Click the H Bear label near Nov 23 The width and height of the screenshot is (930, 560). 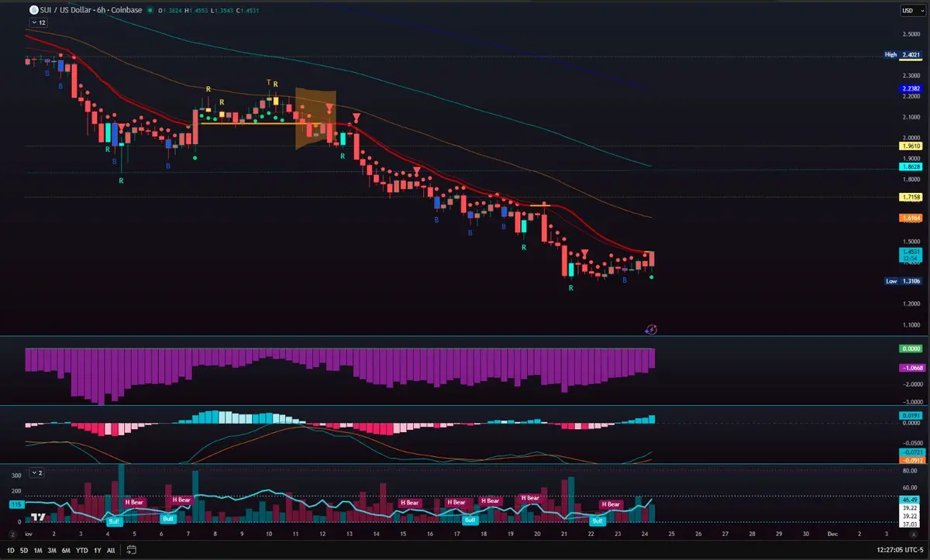611,504
